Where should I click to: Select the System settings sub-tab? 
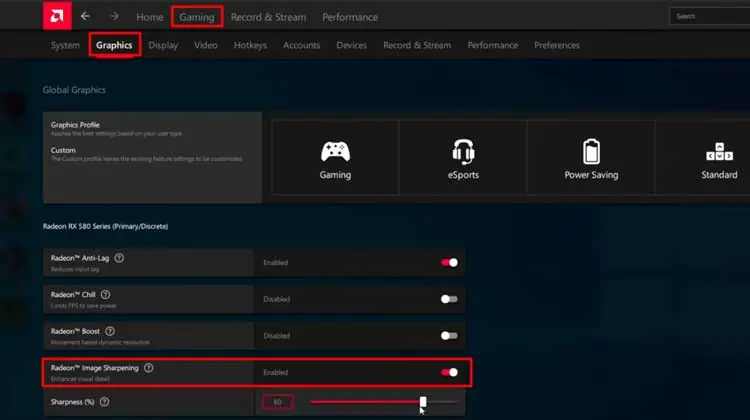tap(66, 45)
